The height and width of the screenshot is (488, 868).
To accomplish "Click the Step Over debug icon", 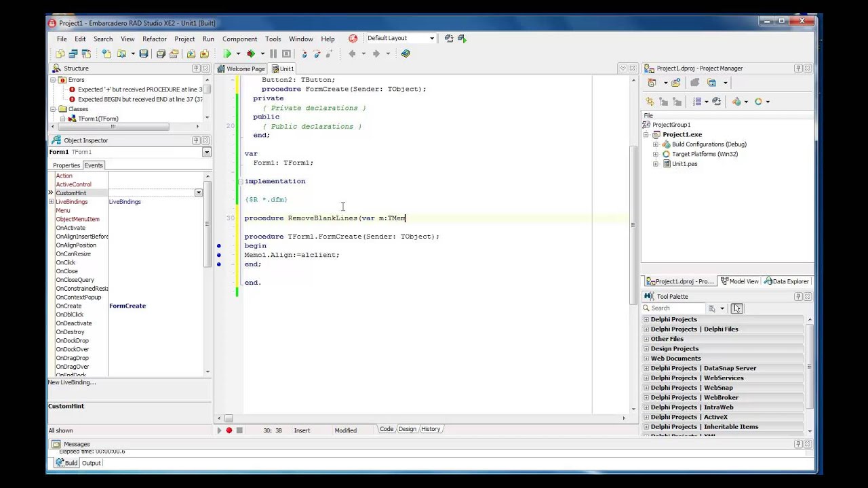I will 317,54.
